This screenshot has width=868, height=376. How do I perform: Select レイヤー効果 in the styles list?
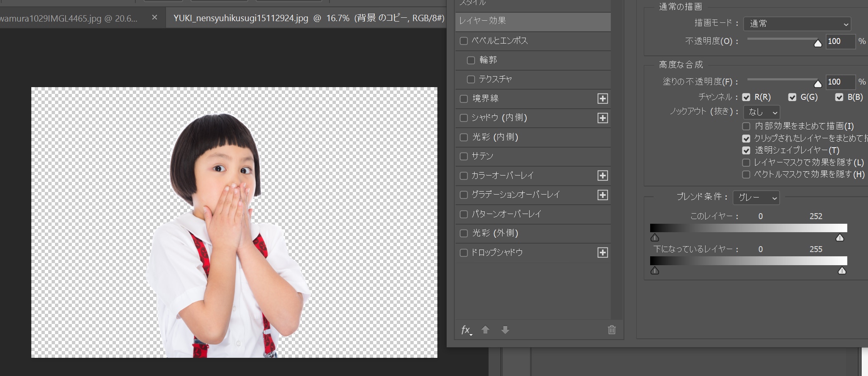[533, 21]
